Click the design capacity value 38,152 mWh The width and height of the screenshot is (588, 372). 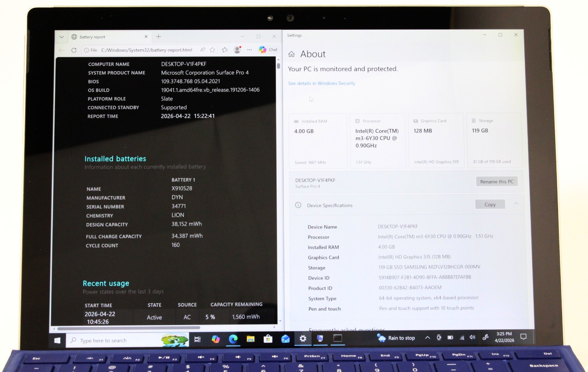pyautogui.click(x=187, y=224)
